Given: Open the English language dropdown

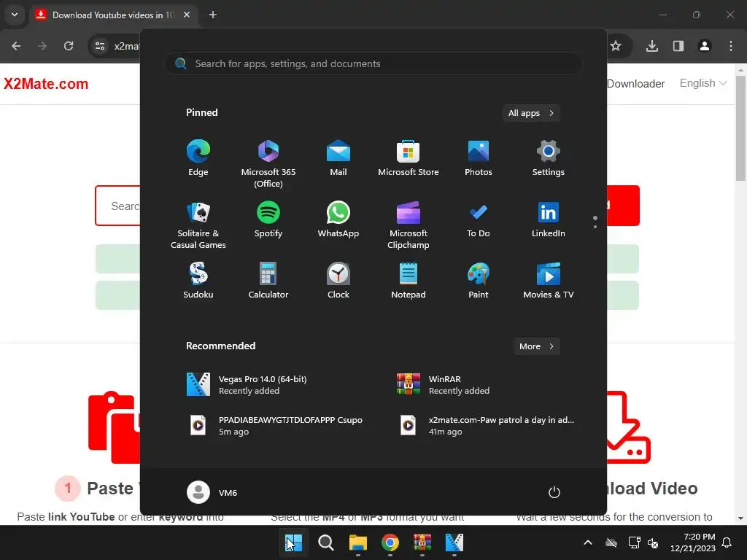Looking at the screenshot, I should (x=703, y=83).
